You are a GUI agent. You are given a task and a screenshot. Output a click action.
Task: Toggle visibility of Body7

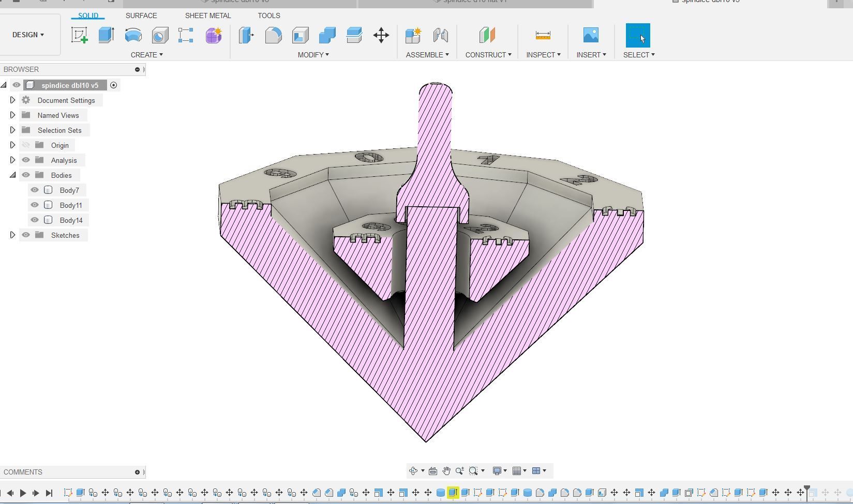tap(35, 190)
